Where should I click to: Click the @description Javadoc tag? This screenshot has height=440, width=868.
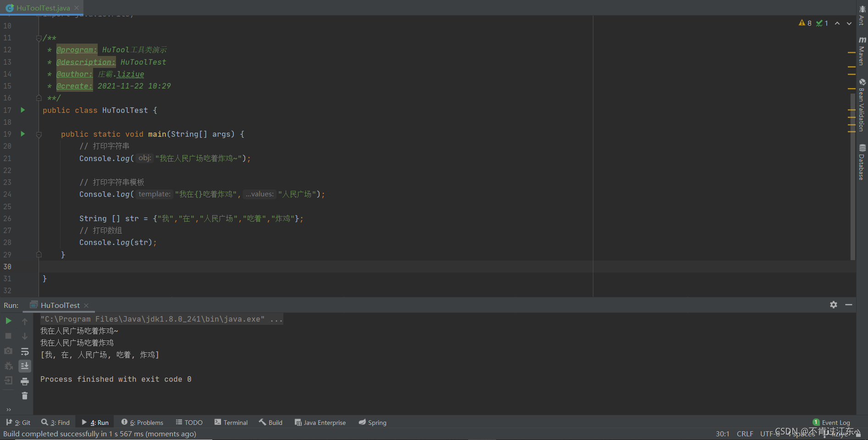(x=86, y=62)
